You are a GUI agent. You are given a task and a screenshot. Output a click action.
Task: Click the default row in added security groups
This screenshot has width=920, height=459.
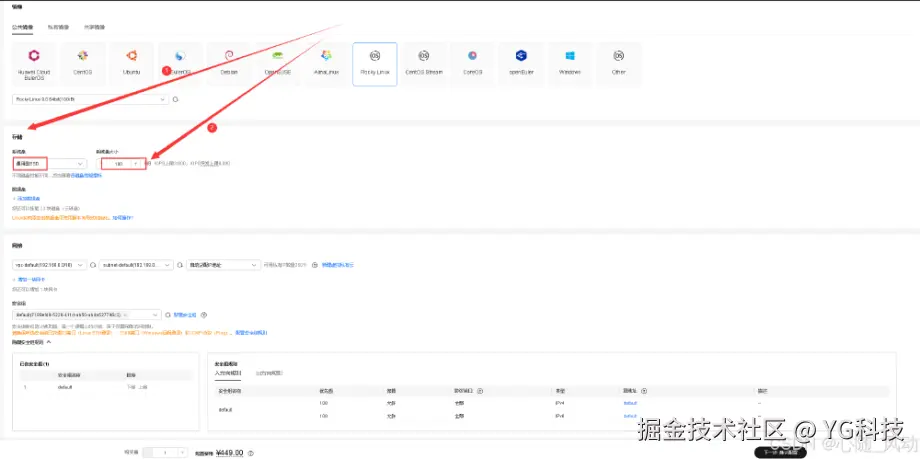pos(106,387)
